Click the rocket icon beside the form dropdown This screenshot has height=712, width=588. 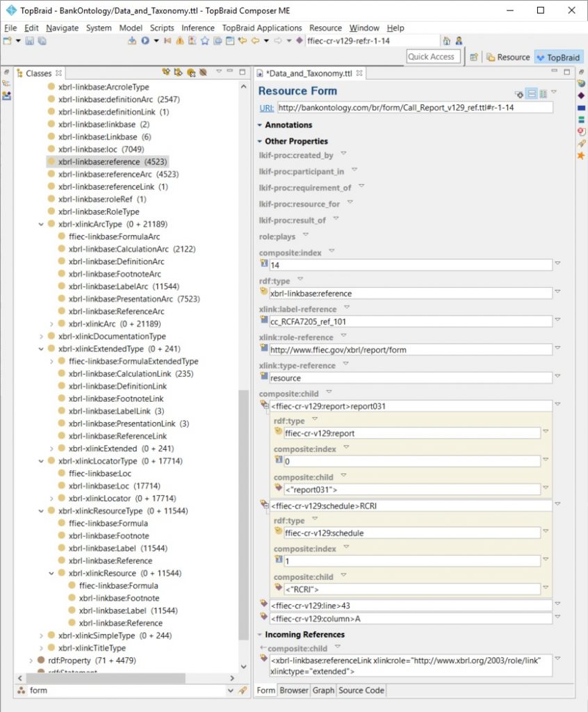(x=243, y=690)
